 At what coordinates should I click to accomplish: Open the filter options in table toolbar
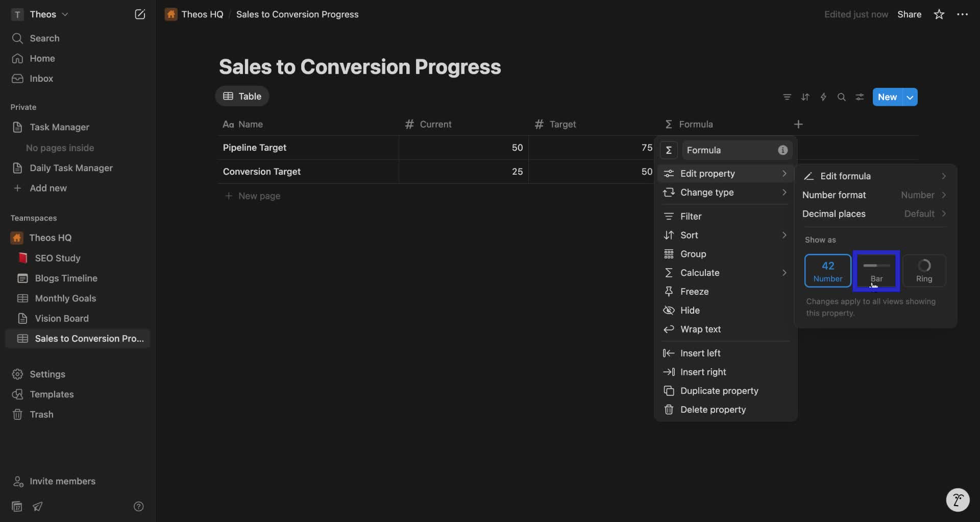(x=788, y=97)
